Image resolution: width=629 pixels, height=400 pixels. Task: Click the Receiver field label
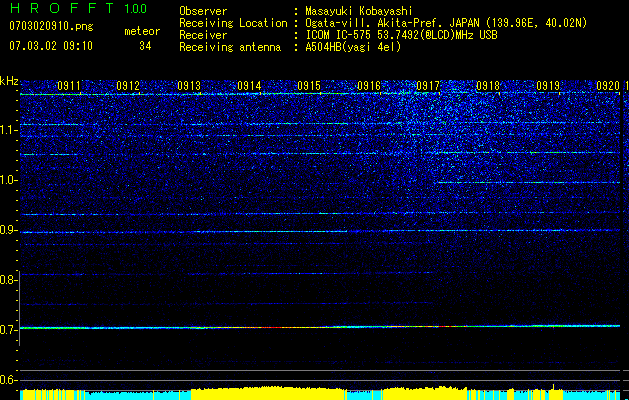[203, 35]
